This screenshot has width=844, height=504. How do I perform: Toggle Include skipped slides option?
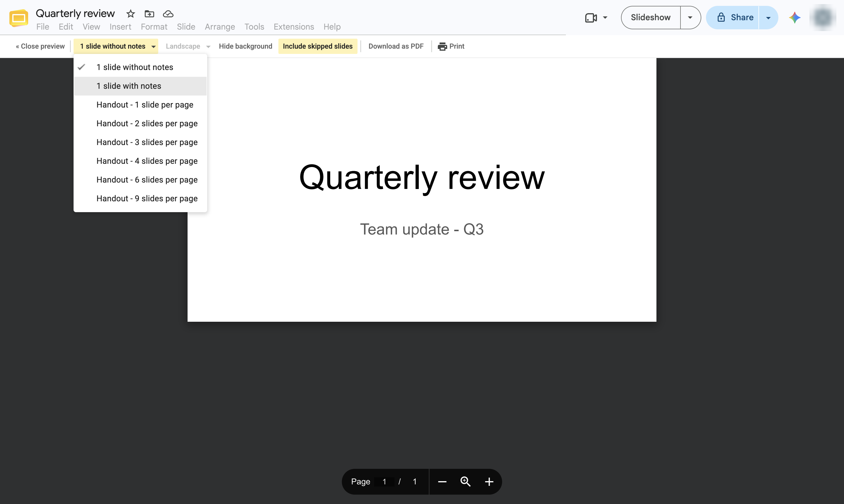click(x=318, y=46)
